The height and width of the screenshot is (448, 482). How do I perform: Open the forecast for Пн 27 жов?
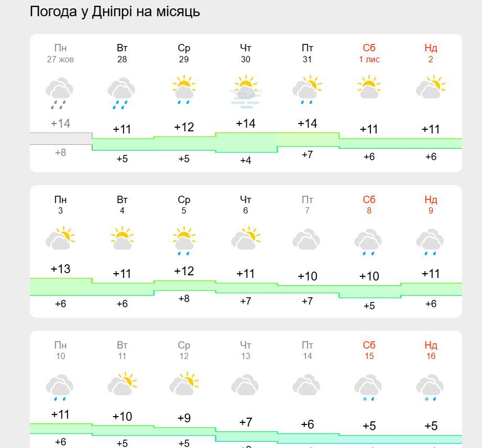(x=60, y=53)
